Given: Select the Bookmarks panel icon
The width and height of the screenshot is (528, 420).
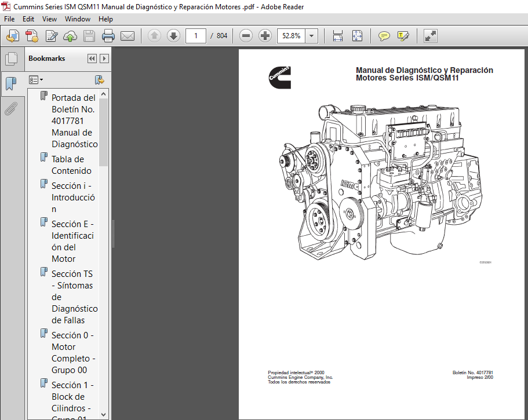Looking at the screenshot, I should [11, 83].
